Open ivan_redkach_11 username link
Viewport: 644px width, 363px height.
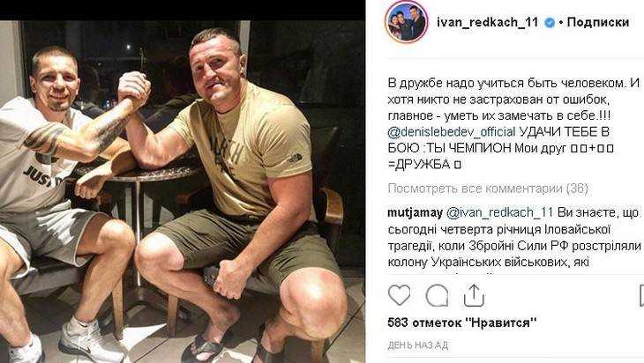pos(487,22)
